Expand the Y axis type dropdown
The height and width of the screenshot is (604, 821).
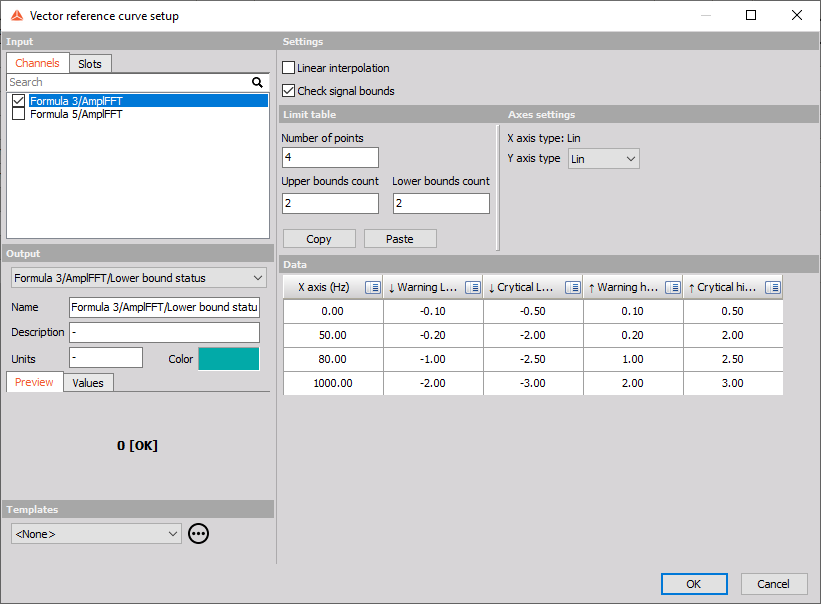point(603,159)
